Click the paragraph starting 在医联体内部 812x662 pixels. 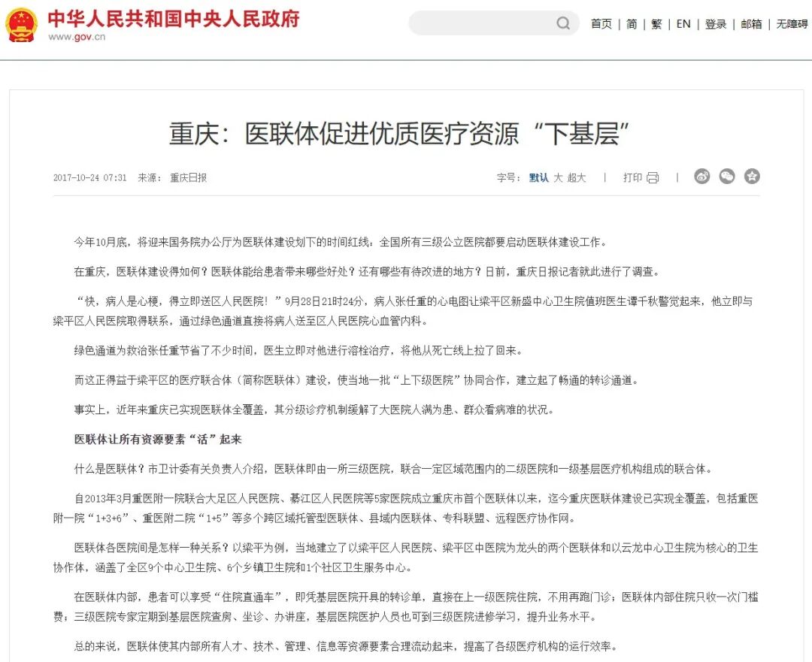(x=406, y=606)
